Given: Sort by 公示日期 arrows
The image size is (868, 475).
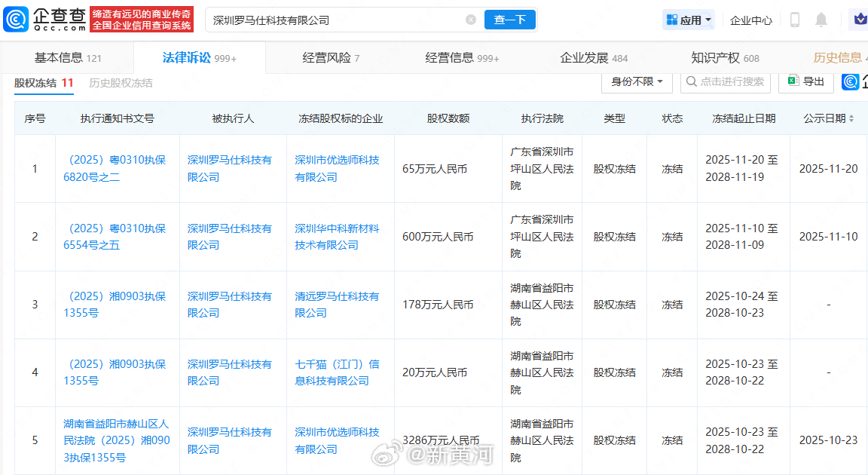Looking at the screenshot, I should pos(851,118).
